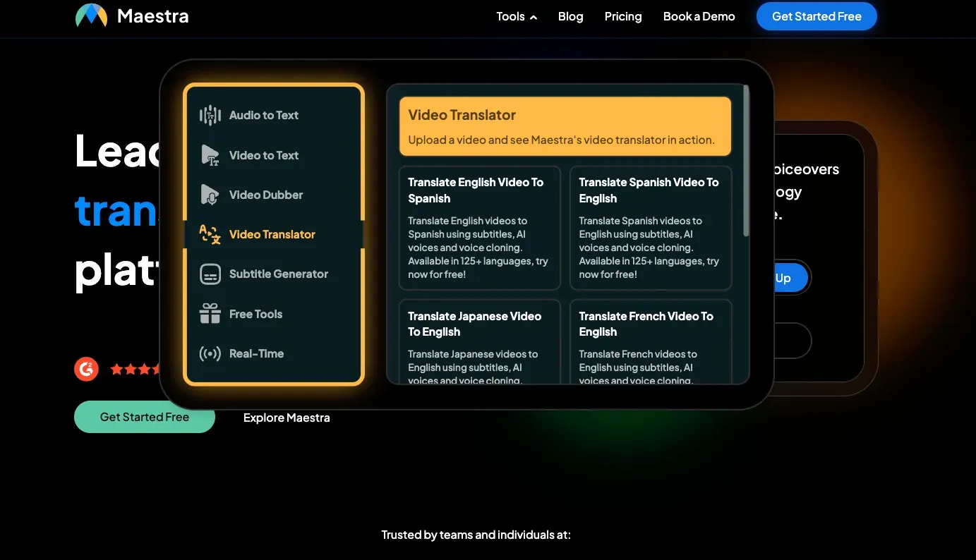976x560 pixels.
Task: Click the Free Tools gift icon
Action: pyautogui.click(x=210, y=314)
